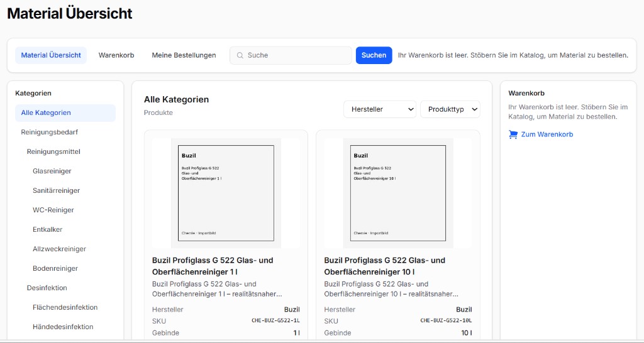
Task: Click the magnifier icon in the search field
Action: 240,55
